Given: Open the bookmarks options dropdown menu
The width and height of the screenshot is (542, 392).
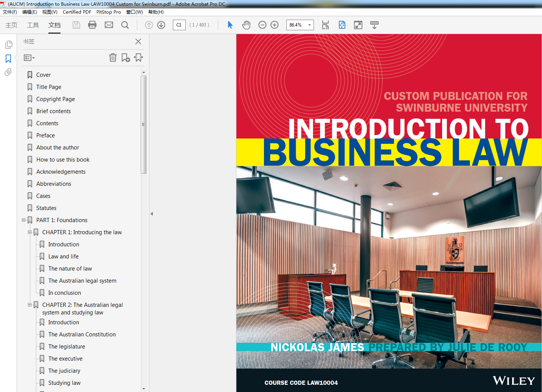Looking at the screenshot, I should [x=29, y=58].
